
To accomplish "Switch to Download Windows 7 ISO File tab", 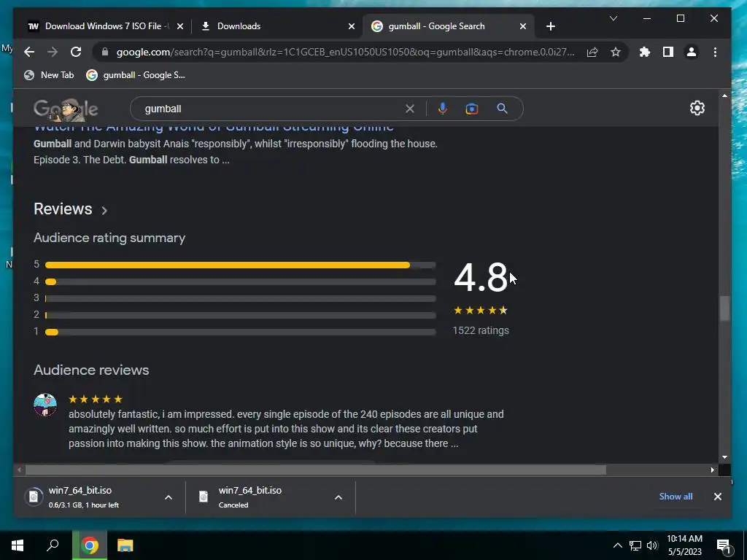I will click(x=105, y=26).
